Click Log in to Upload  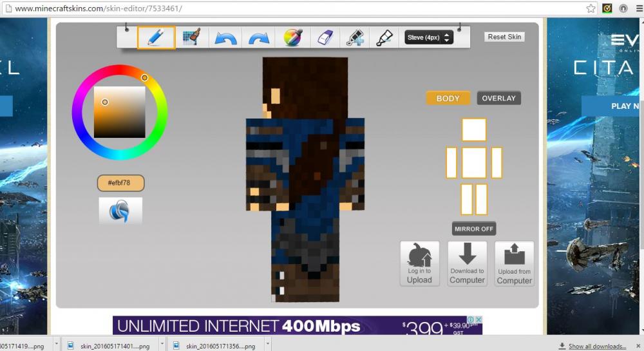(x=419, y=263)
